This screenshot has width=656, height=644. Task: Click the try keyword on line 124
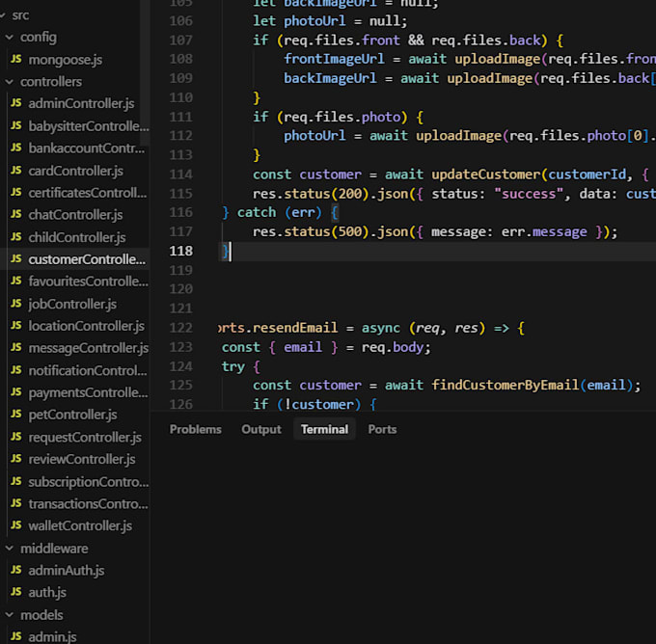(x=233, y=366)
